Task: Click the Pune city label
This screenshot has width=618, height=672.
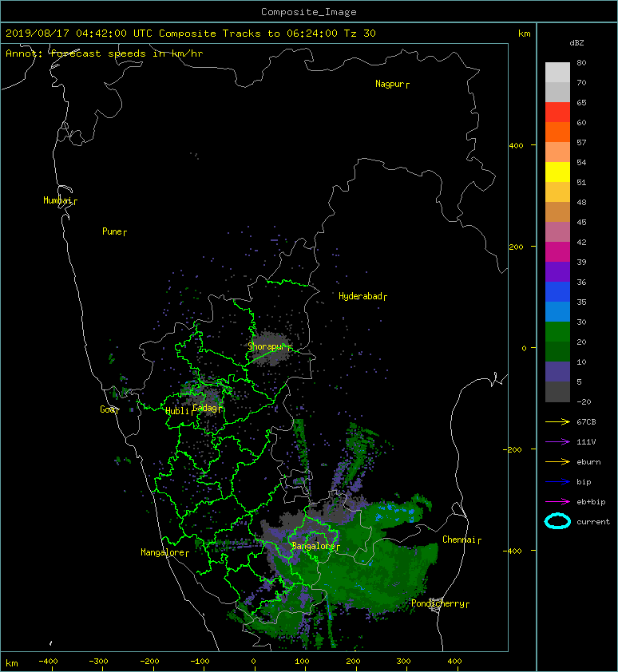Action: [112, 231]
